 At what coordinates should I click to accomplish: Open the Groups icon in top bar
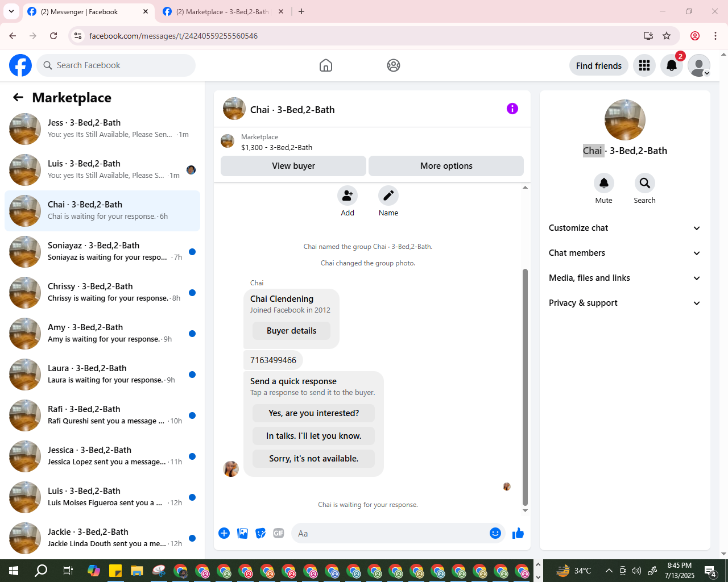point(394,65)
